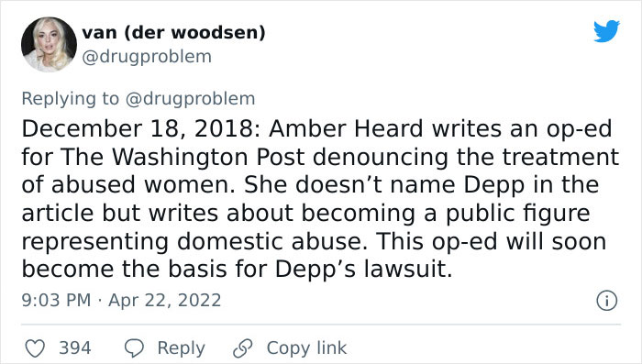Open the 9:03 PM tweet timestamp
642x364 pixels.
56,300
